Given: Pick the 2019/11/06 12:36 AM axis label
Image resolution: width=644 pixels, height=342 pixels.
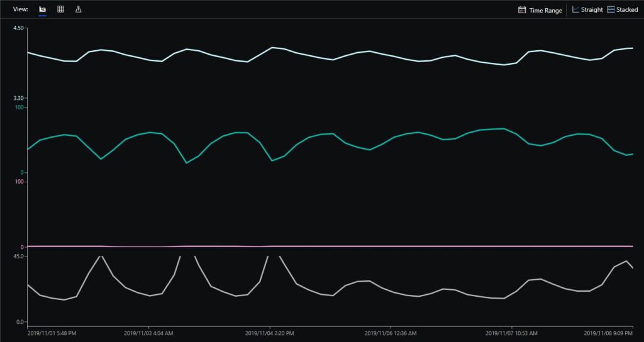Looking at the screenshot, I should click(391, 333).
